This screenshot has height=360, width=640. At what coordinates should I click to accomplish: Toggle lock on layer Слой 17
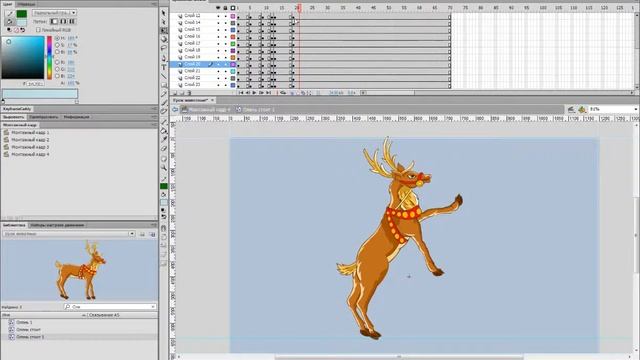[225, 44]
